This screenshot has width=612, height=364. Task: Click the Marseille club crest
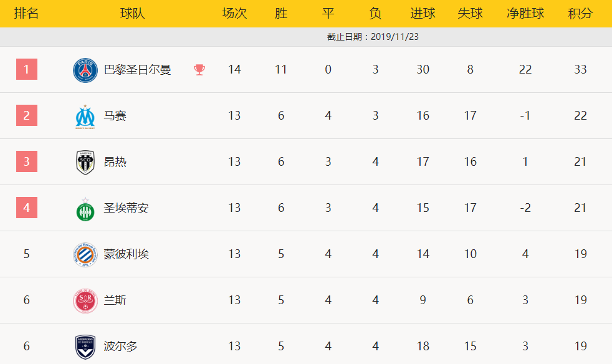pos(85,116)
